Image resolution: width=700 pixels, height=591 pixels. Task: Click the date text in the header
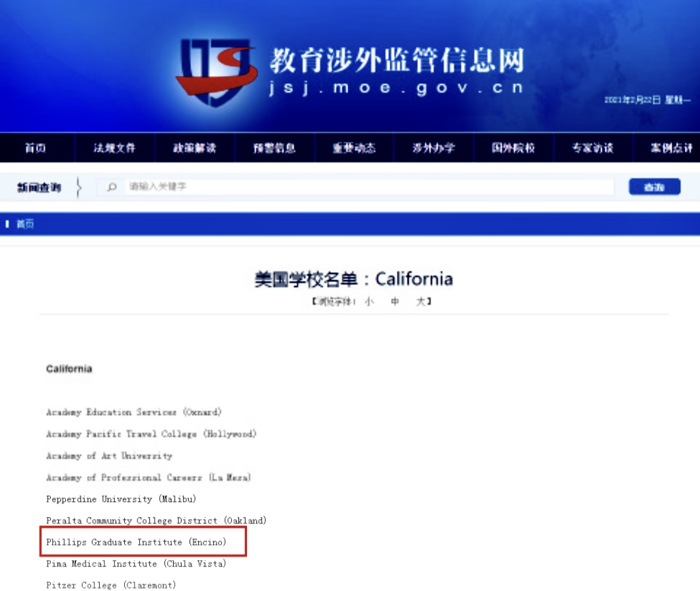click(x=647, y=100)
